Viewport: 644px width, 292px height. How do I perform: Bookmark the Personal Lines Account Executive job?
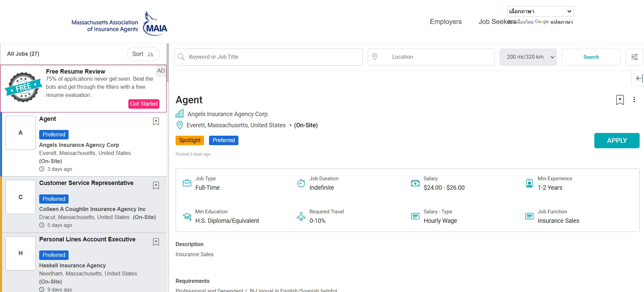point(156,242)
